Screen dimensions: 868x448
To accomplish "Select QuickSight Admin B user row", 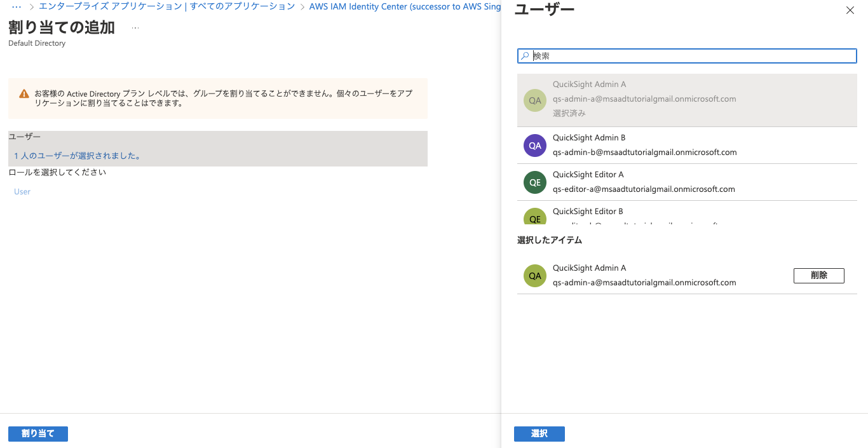I will pos(687,146).
